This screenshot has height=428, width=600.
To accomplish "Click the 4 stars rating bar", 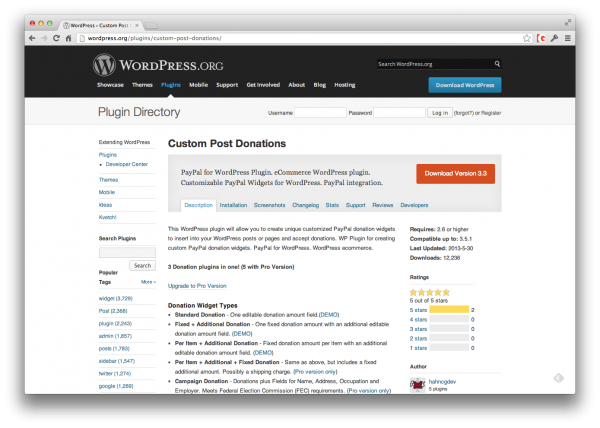I will pos(449,319).
